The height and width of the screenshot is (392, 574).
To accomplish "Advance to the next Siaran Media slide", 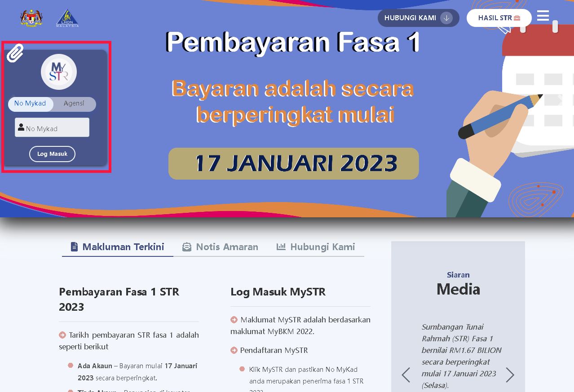I will point(510,374).
